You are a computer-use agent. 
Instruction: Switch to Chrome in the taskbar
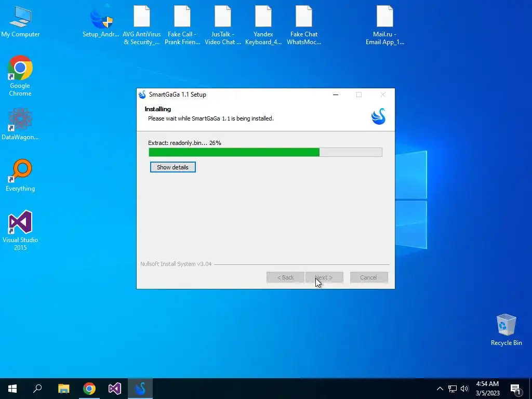[x=89, y=389]
